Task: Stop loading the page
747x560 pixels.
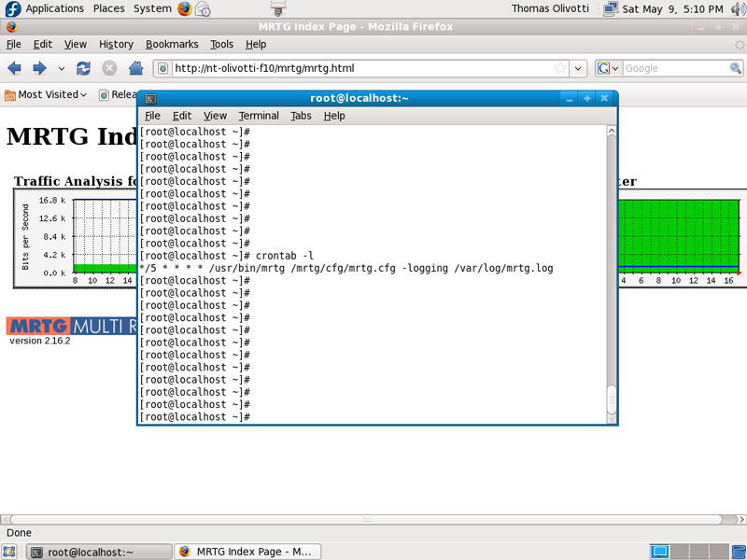Action: point(109,68)
